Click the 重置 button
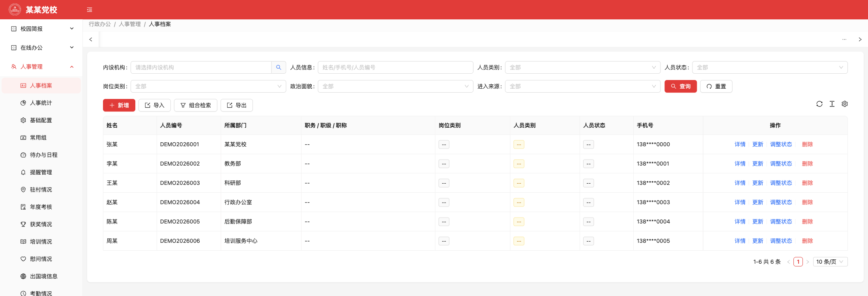Image resolution: width=868 pixels, height=296 pixels. (x=716, y=86)
